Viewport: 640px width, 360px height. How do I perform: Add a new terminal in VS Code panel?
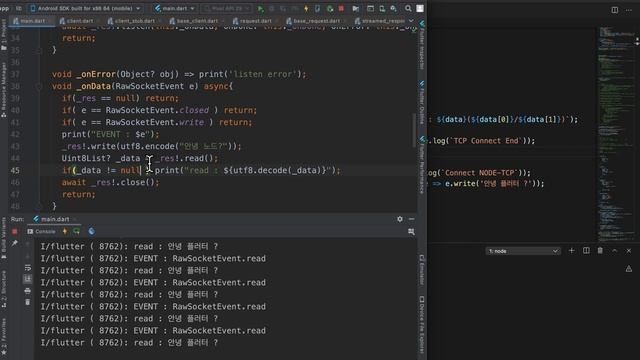tap(571, 251)
